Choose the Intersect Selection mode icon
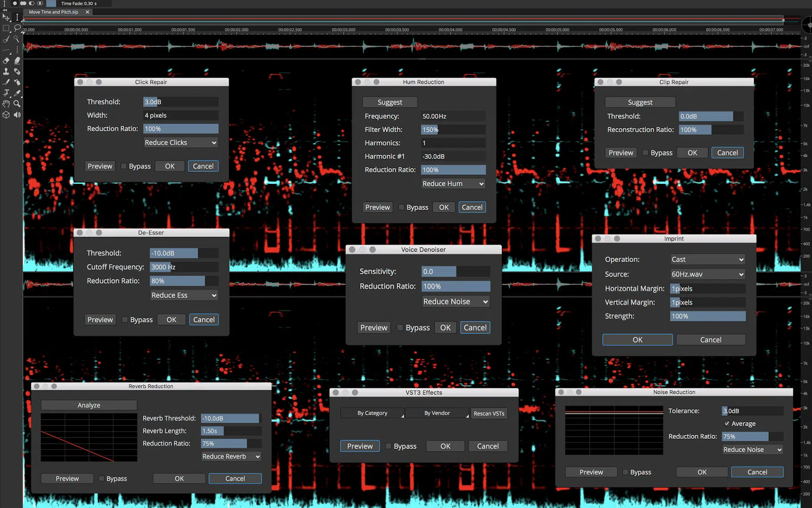Screen dimensions: 812x508 tap(40, 3)
